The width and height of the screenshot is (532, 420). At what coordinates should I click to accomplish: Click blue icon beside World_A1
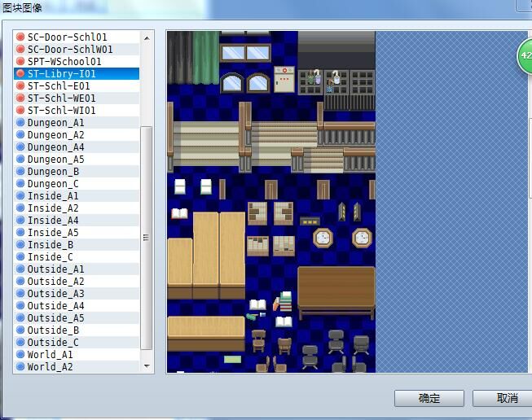pos(20,354)
